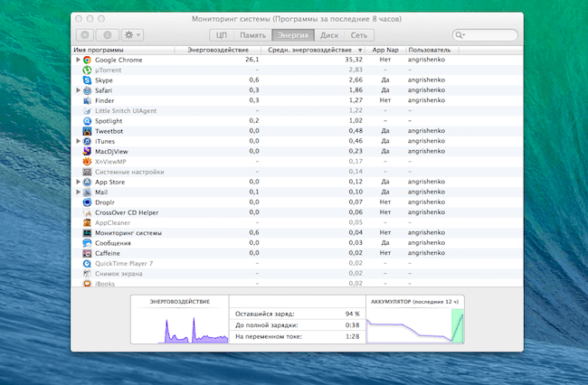Switch to the ЦП tab
The height and width of the screenshot is (385, 588).
222,35
